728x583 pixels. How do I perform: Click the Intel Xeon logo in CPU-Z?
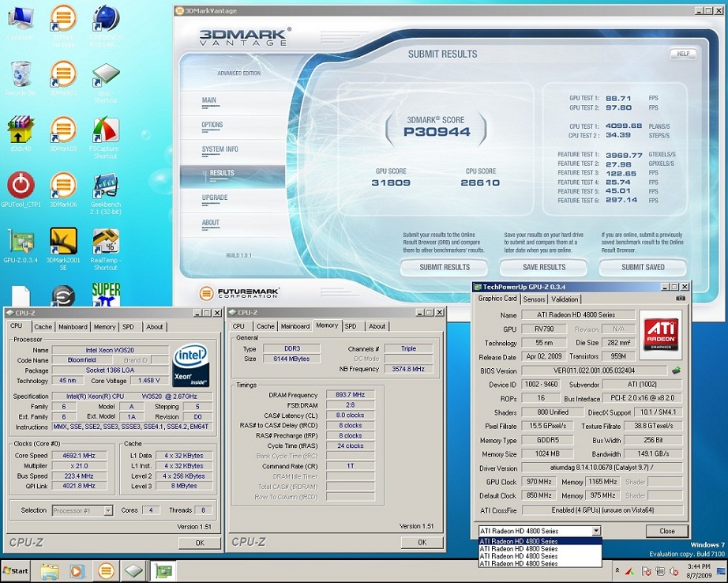(x=191, y=365)
